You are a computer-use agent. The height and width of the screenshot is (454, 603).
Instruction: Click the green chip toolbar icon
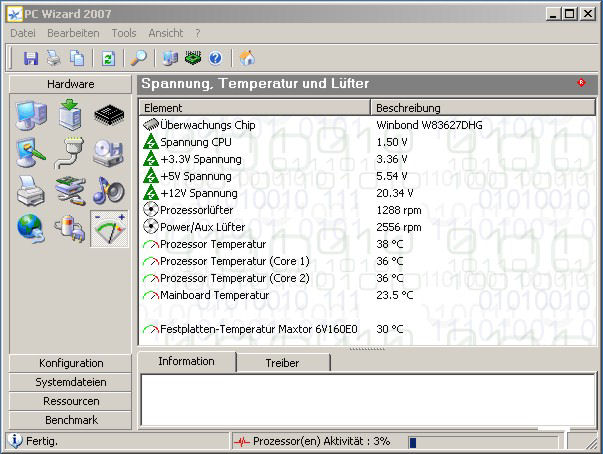[193, 58]
